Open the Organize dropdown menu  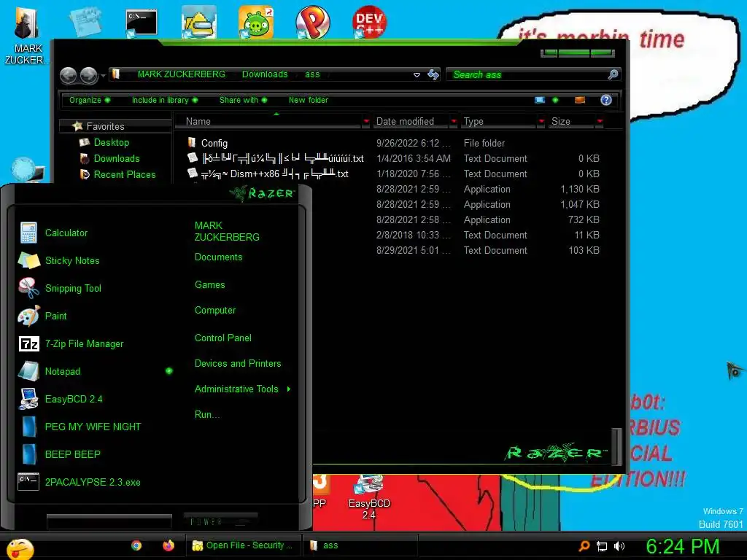pos(90,100)
